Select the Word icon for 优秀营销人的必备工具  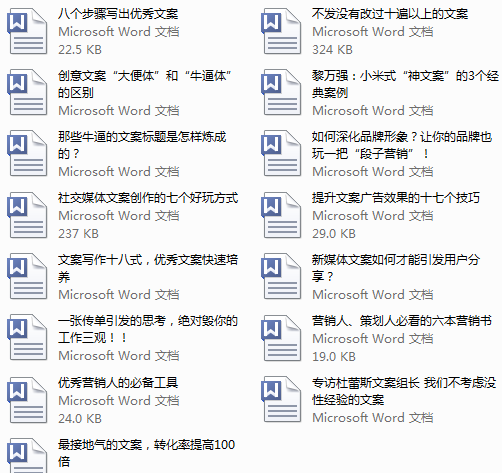coord(27,400)
